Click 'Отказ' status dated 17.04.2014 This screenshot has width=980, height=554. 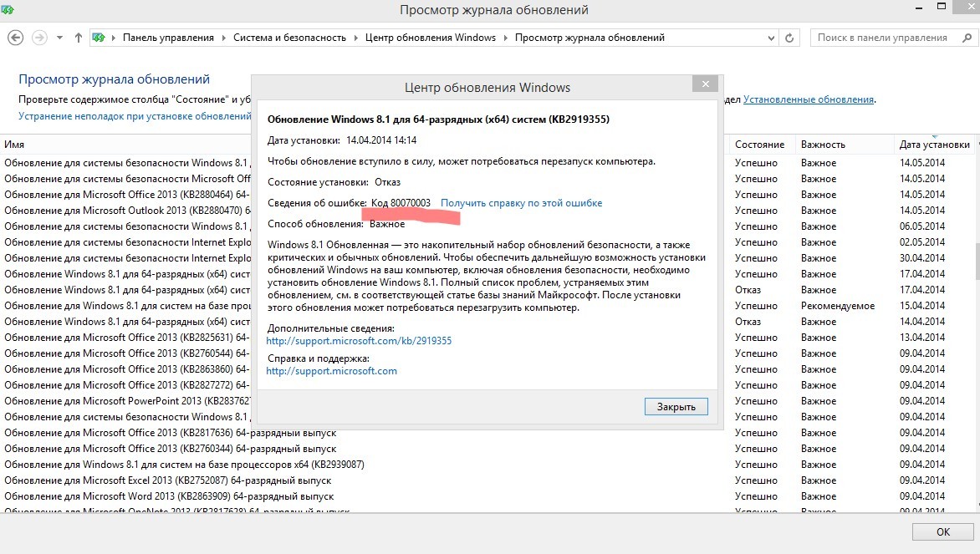(x=748, y=290)
